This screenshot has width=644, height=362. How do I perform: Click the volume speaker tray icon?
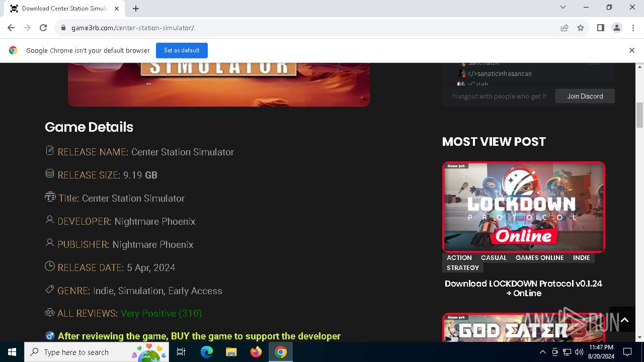coord(579,352)
